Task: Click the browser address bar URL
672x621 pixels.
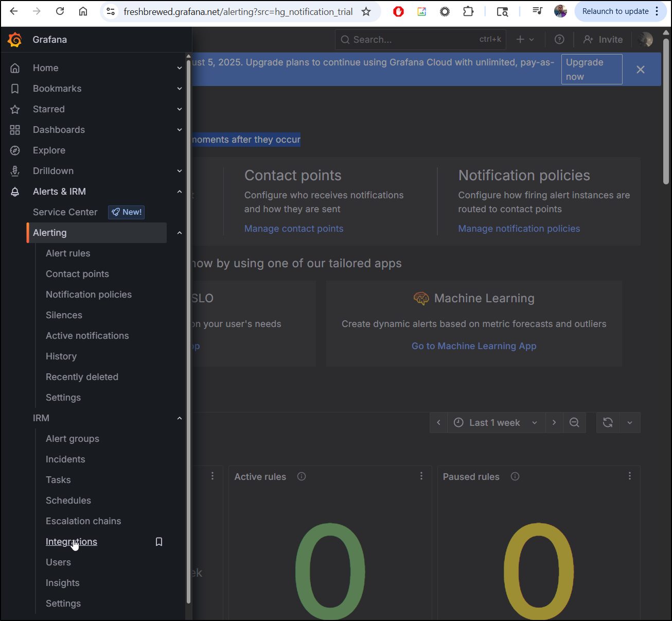Action: click(238, 11)
